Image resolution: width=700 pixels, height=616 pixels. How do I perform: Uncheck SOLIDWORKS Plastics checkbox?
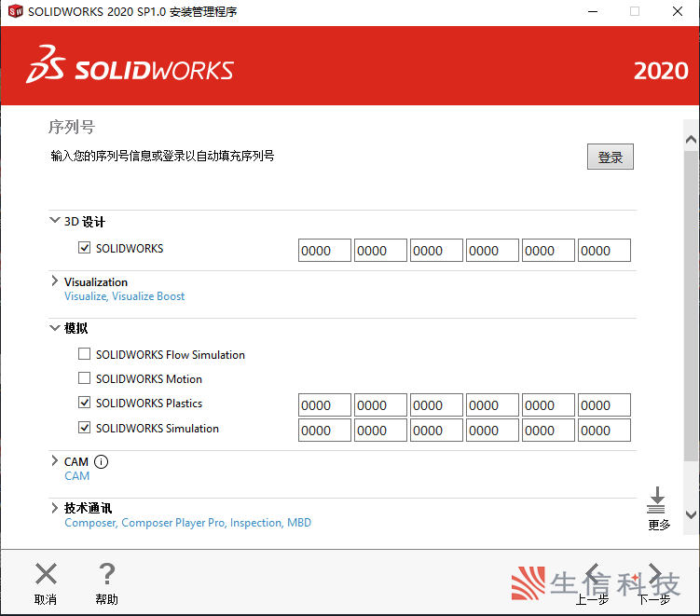(x=85, y=403)
